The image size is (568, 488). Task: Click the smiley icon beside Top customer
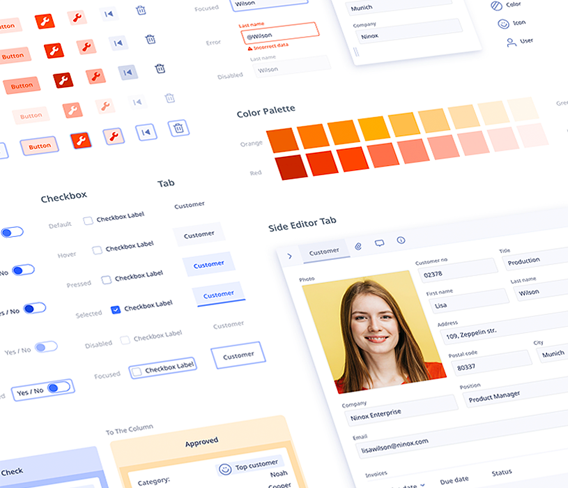[225, 470]
